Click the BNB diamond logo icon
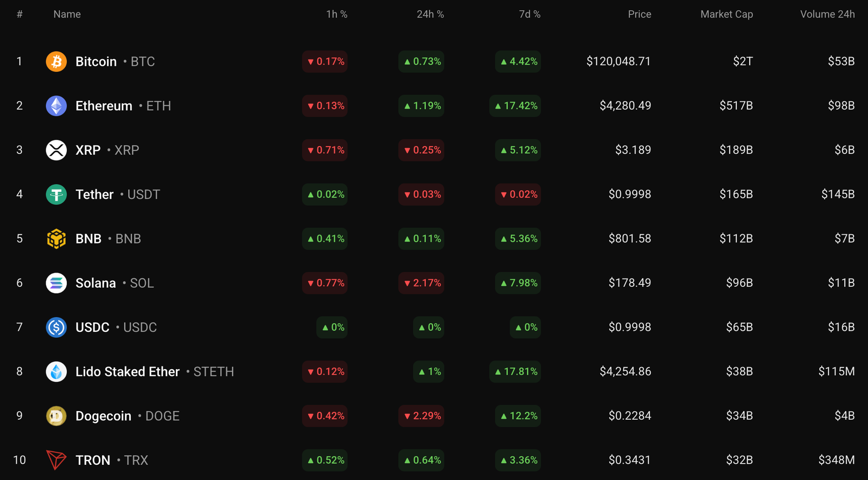This screenshot has height=480, width=868. tap(56, 238)
